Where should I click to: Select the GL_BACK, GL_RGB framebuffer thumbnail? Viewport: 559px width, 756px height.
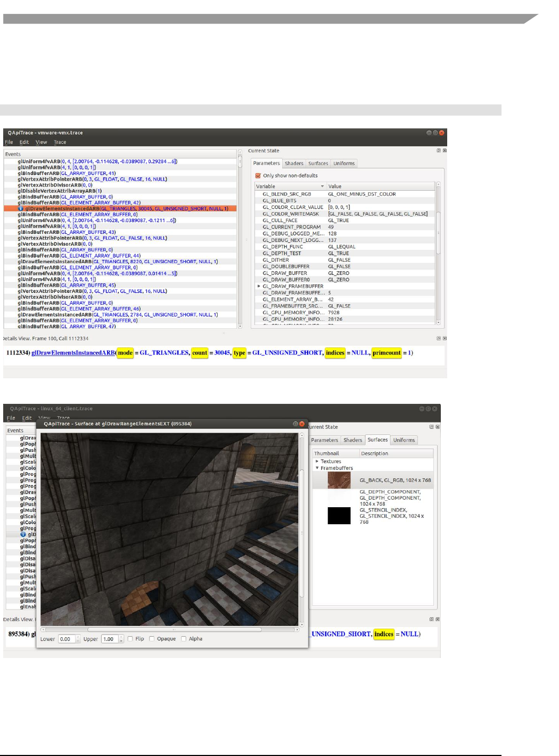click(x=339, y=480)
